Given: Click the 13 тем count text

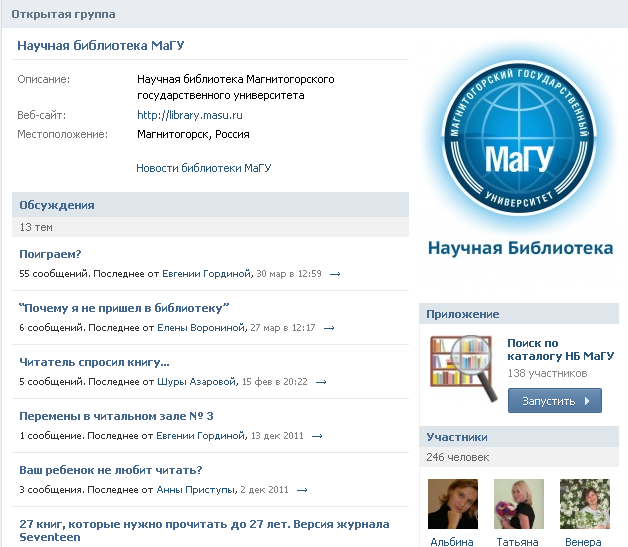Looking at the screenshot, I should click(x=36, y=227).
